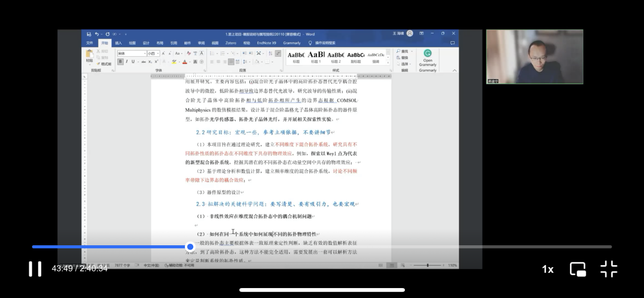Click the 王海啸 account avatar icon
This screenshot has width=644, height=298.
410,33
